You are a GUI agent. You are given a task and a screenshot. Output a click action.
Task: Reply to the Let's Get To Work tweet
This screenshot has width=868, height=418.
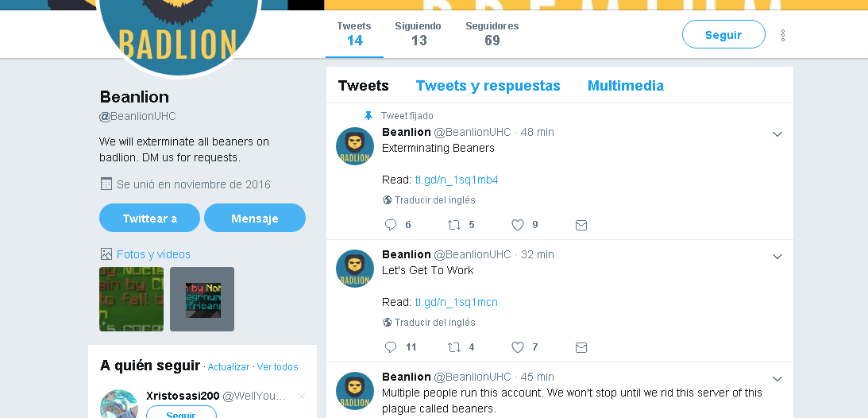tap(391, 347)
